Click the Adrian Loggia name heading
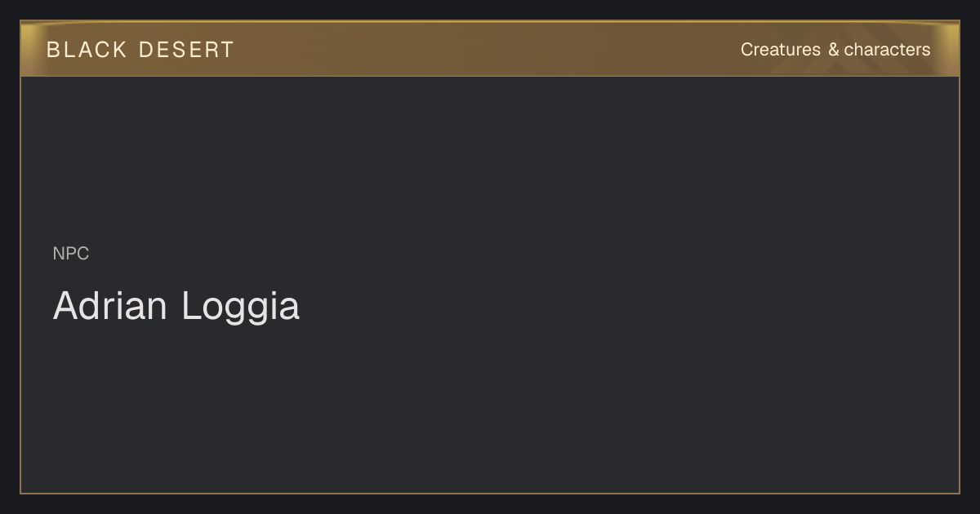The height and width of the screenshot is (514, 980). tap(176, 306)
